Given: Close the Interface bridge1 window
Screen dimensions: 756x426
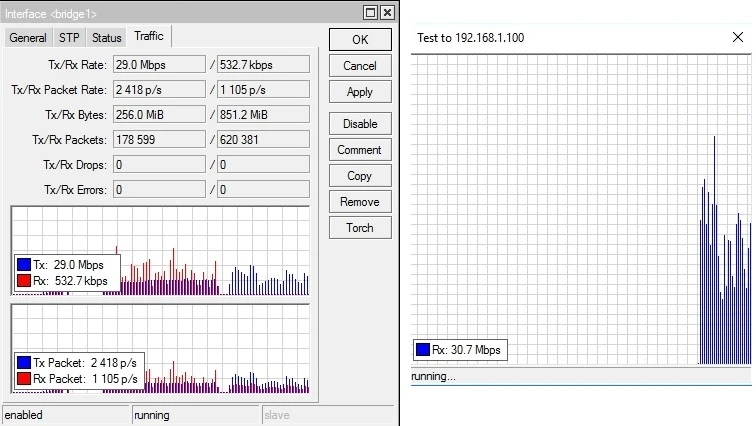Looking at the screenshot, I should (387, 12).
